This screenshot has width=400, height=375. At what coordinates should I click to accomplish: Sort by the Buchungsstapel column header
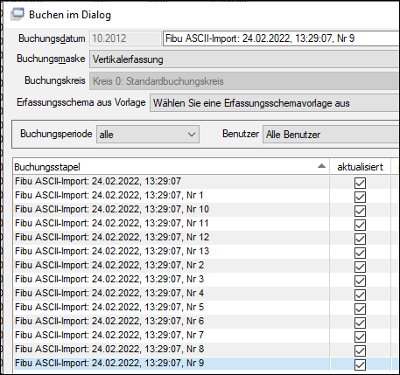(x=171, y=167)
